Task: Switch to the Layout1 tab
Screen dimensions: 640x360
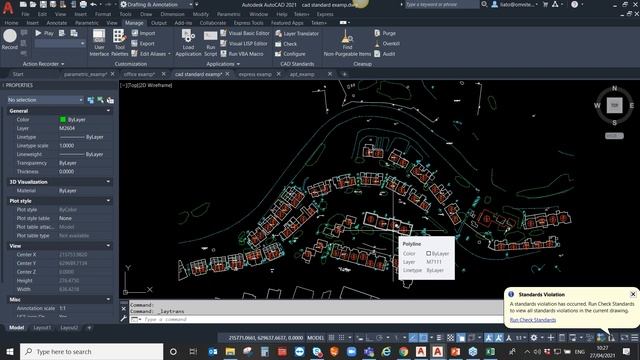Action: 42,328
